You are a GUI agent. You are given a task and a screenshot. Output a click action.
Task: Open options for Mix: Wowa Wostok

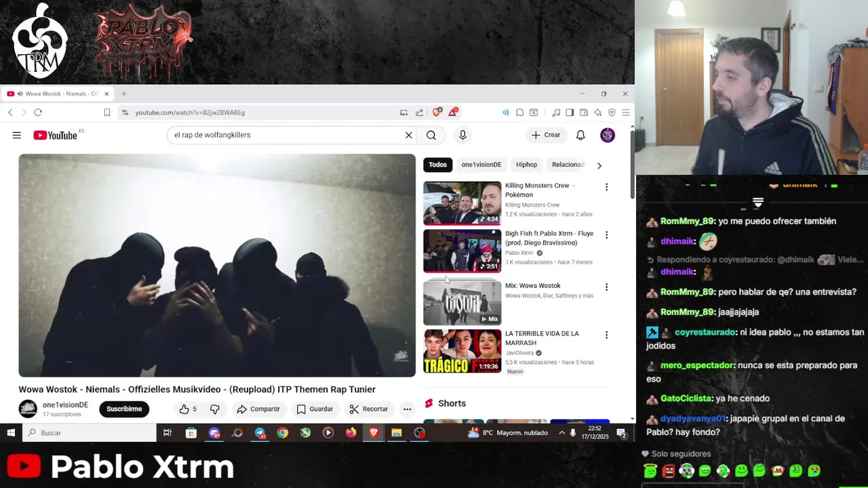pyautogui.click(x=606, y=287)
